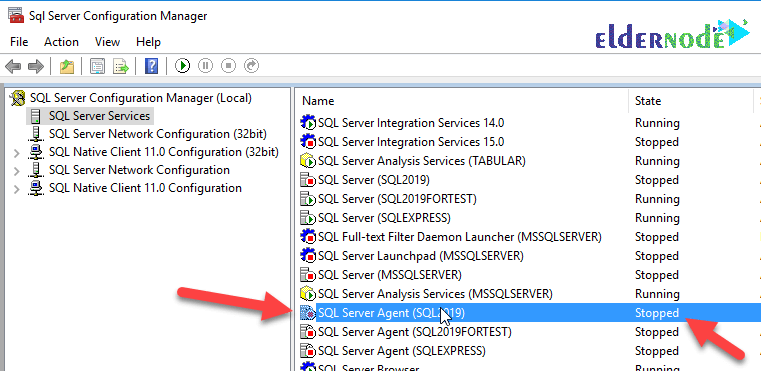This screenshot has width=761, height=371.
Task: Start the service with green play button
Action: pyautogui.click(x=182, y=66)
